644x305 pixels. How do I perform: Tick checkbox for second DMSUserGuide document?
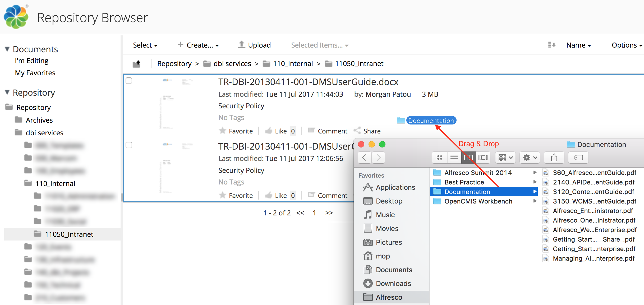tap(129, 145)
